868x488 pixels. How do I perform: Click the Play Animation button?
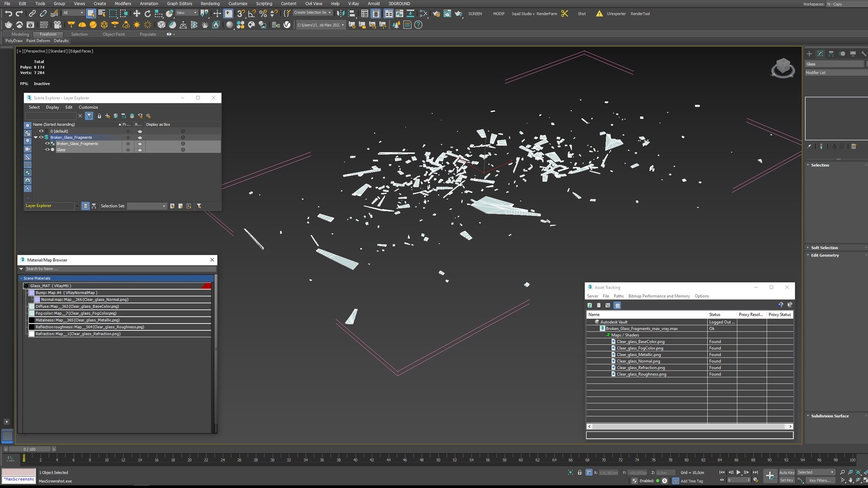[738, 473]
